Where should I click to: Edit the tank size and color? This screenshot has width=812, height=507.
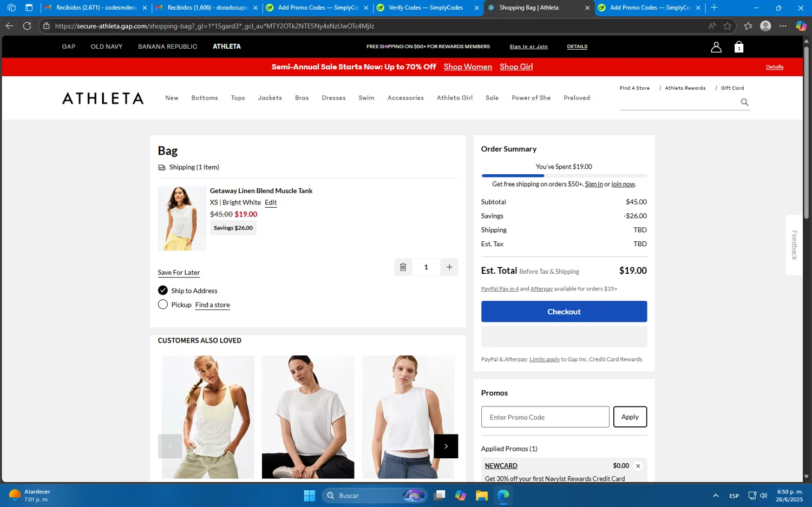click(x=271, y=202)
